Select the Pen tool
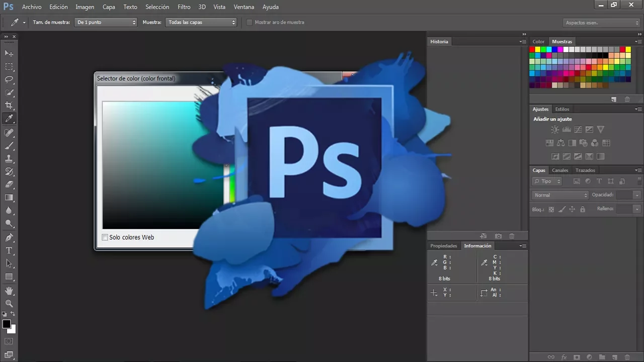 click(9, 237)
